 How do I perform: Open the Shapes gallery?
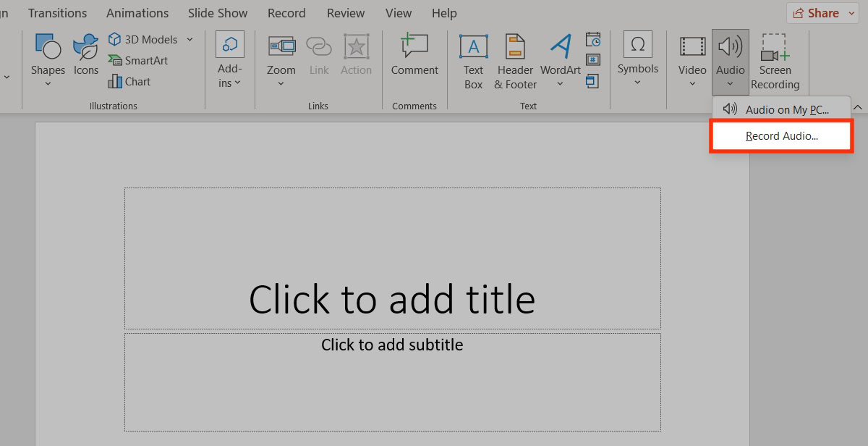(48, 56)
